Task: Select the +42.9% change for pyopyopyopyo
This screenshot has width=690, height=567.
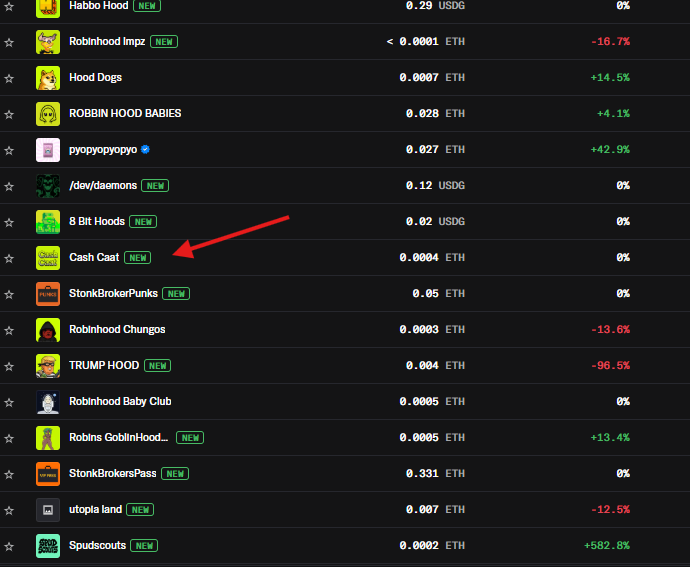Action: [x=610, y=150]
